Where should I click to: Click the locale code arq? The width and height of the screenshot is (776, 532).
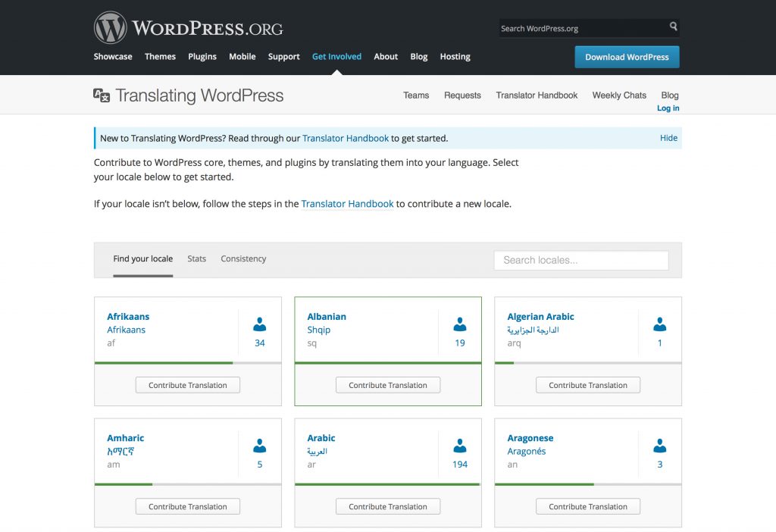pyautogui.click(x=515, y=343)
